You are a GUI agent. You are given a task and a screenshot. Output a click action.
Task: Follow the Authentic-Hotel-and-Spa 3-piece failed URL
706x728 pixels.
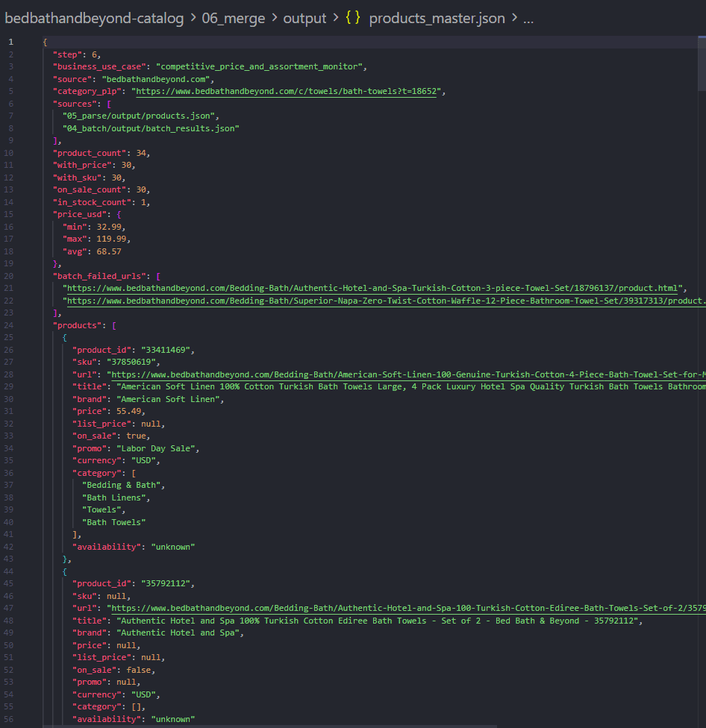(x=372, y=288)
